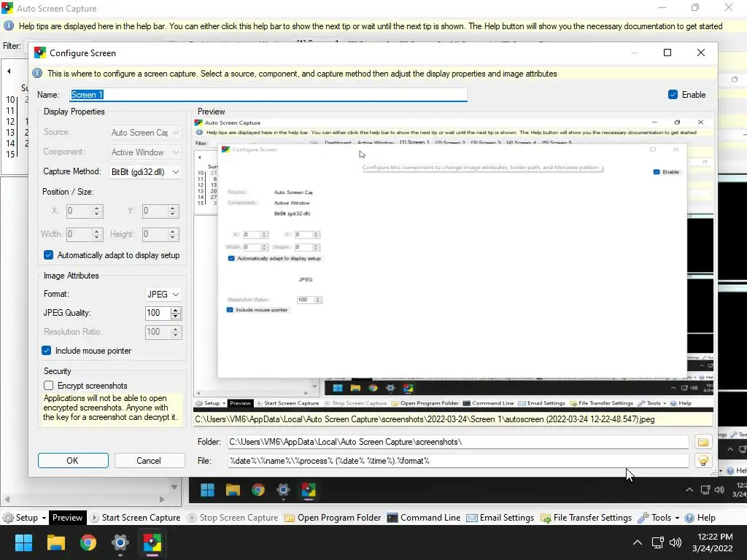The height and width of the screenshot is (560, 747).
Task: Enable Encrypt screenshots checkbox
Action: click(49, 385)
